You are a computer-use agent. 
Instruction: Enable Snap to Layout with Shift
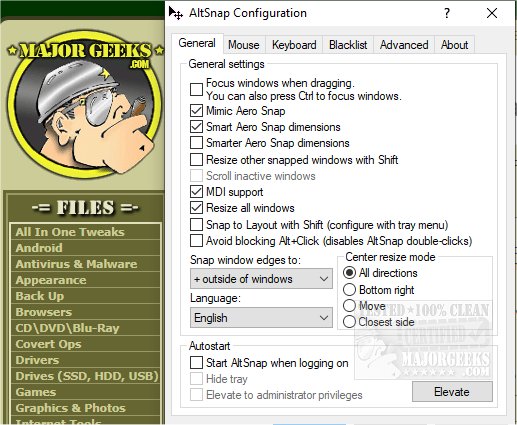coord(196,224)
